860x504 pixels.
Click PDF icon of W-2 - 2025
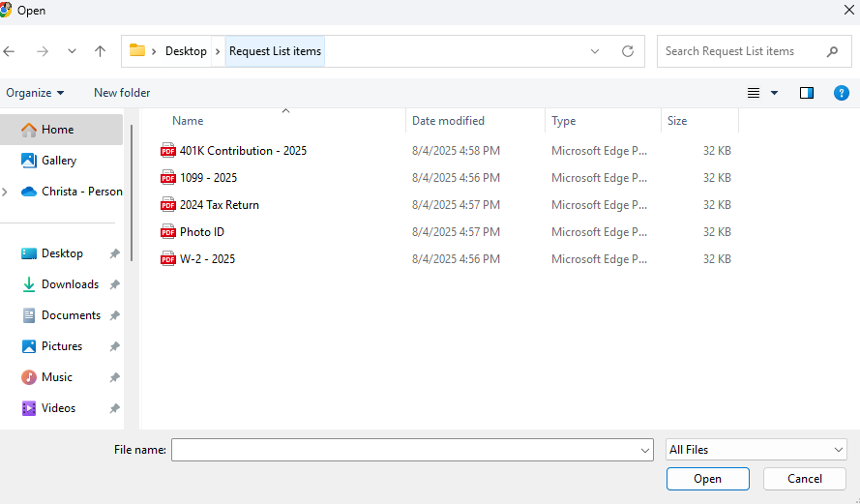coord(167,258)
